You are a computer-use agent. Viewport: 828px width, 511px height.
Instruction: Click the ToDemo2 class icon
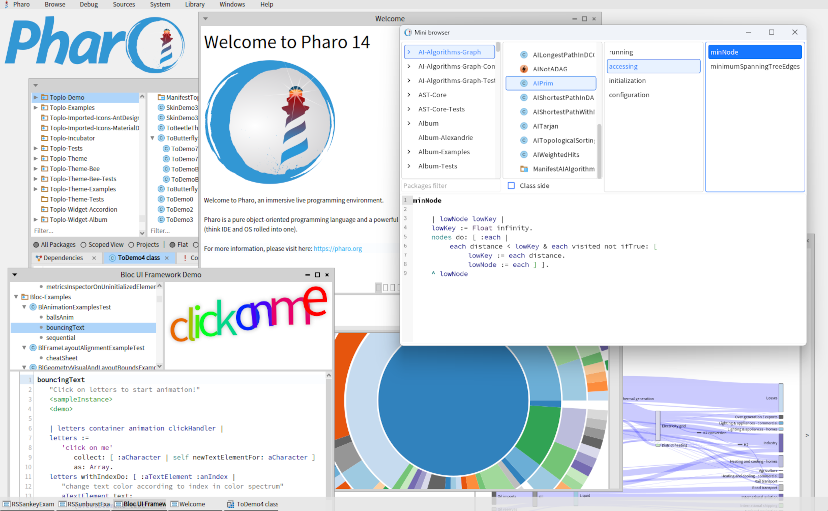click(162, 210)
